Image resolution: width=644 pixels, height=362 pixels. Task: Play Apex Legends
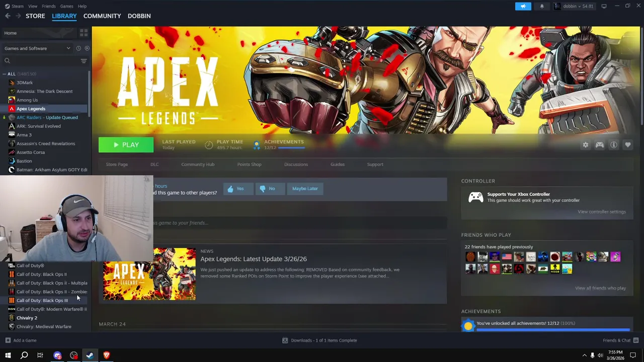[126, 145]
